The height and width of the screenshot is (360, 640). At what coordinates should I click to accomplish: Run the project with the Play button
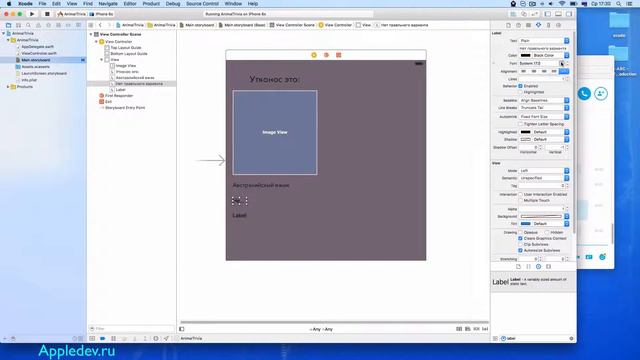32,14
